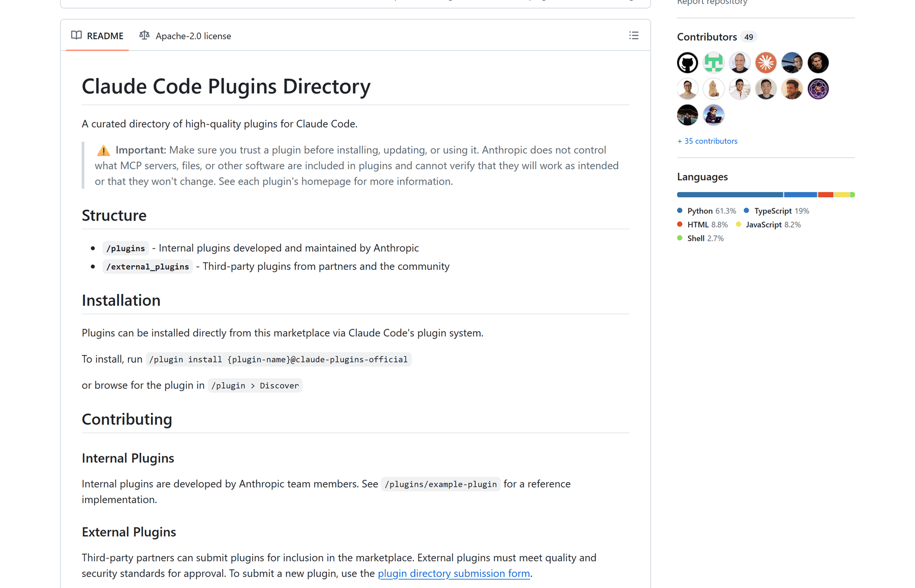
Task: Click the /plugins/example-plugin code snippet
Action: 441,484
